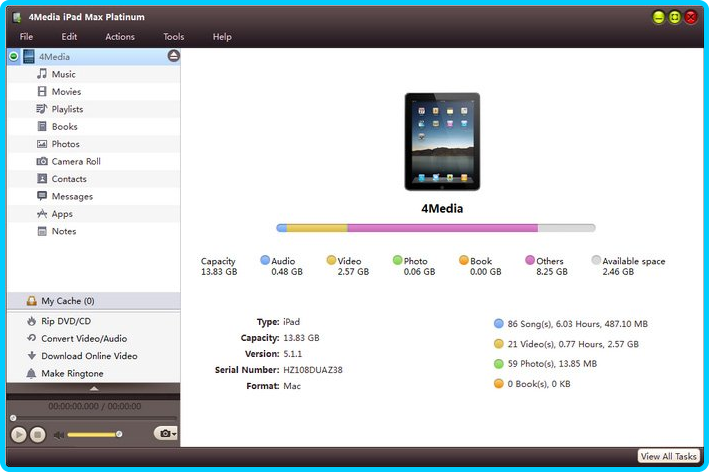Click the application logo in title bar
Image resolution: width=709 pixels, height=472 pixels.
click(17, 17)
